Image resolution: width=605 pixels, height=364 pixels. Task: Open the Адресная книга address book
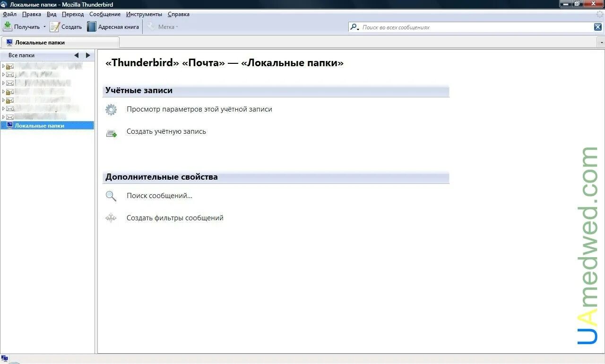(113, 27)
